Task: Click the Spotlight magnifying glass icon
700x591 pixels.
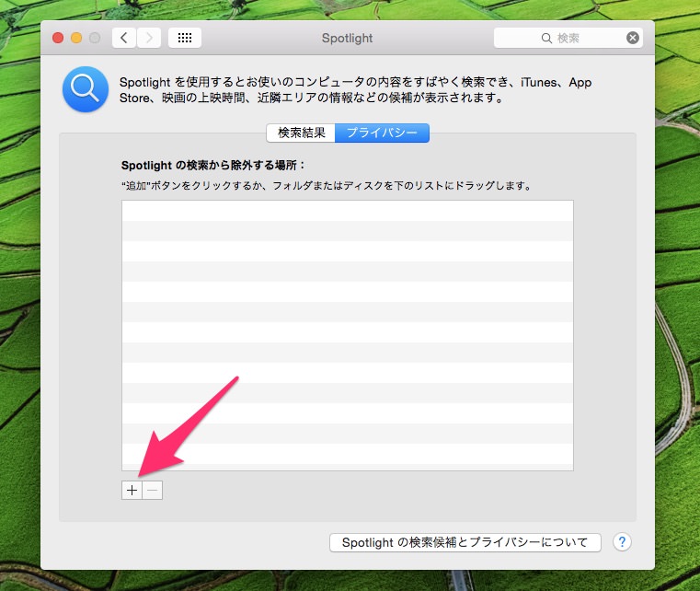Action: pyautogui.click(x=86, y=89)
